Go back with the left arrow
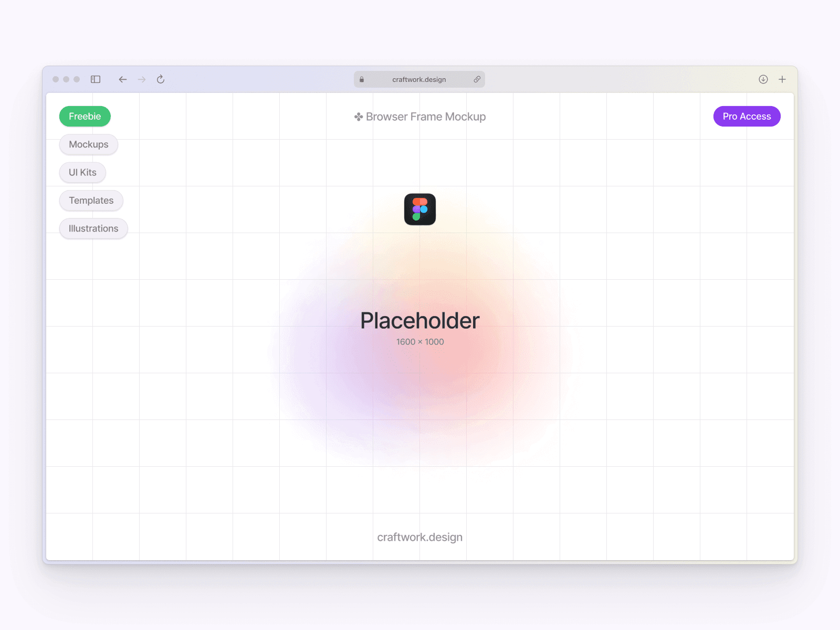This screenshot has width=840, height=630. (123, 79)
